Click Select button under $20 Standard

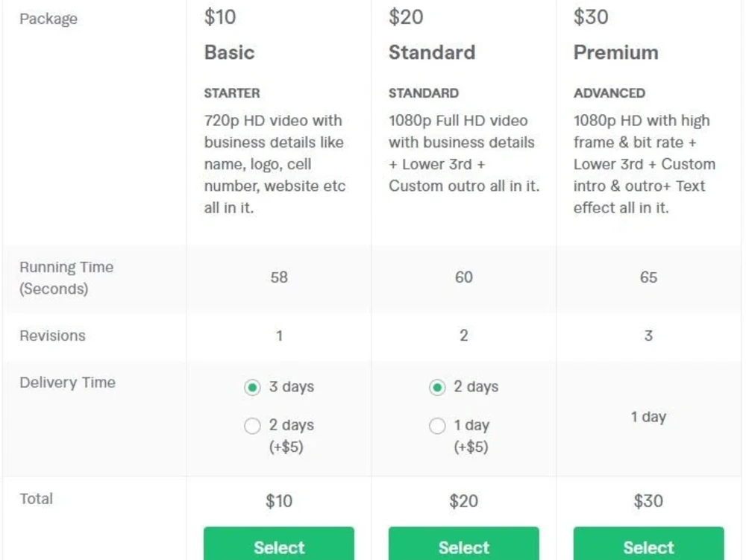click(x=463, y=544)
